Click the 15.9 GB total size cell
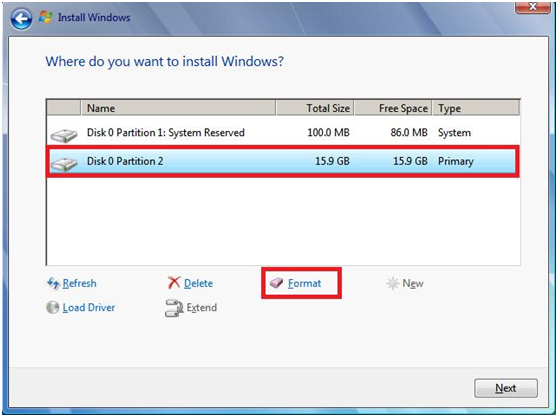Image resolution: width=558 pixels, height=417 pixels. pos(332,161)
